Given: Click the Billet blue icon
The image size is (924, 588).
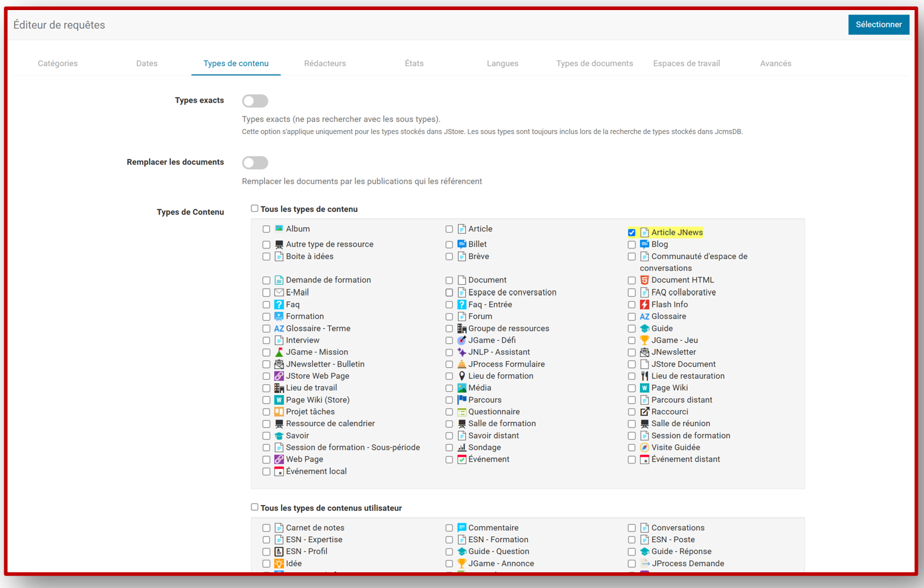Looking at the screenshot, I should 462,244.
